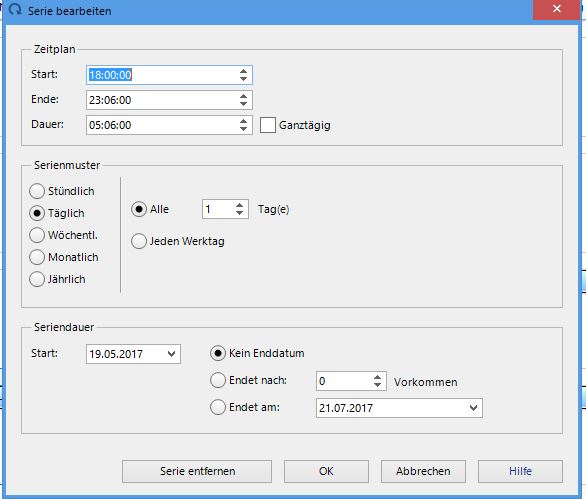Image resolution: width=586 pixels, height=499 pixels.
Task: Click the Abbrechen button
Action: pos(423,471)
